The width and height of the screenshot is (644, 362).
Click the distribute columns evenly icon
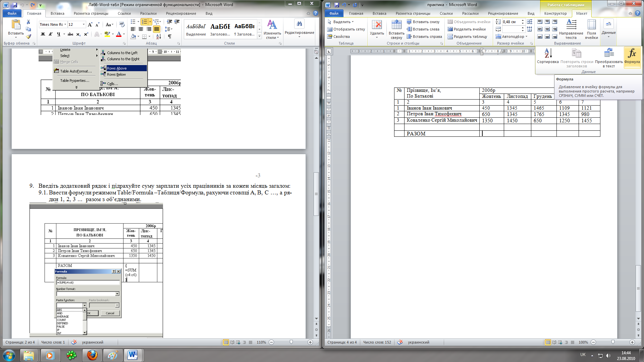530,29
